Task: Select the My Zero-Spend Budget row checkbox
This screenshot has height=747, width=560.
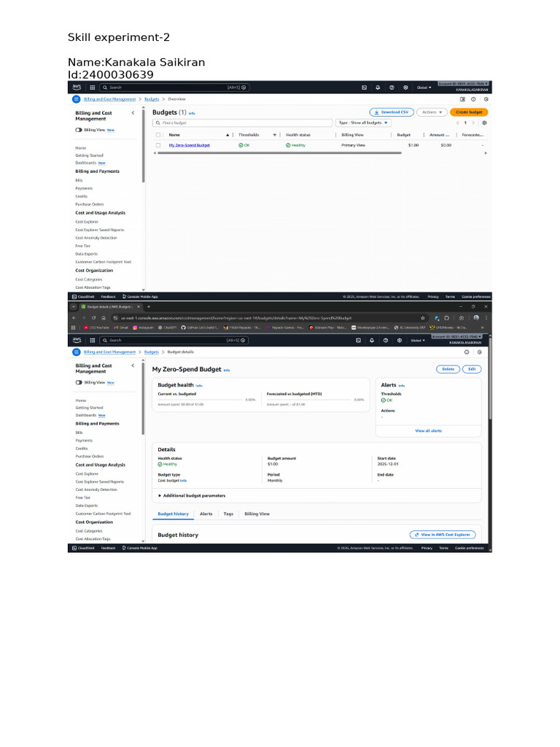Action: click(x=158, y=145)
